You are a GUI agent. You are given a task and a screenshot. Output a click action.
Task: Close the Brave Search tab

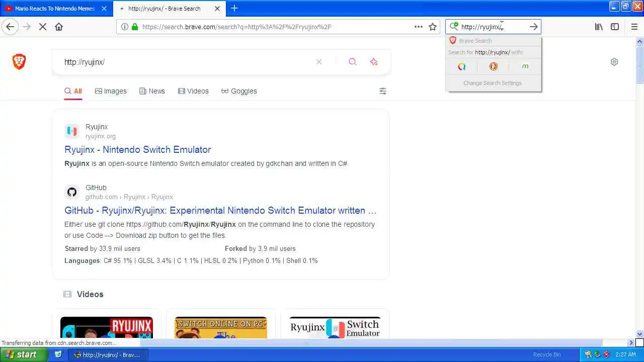217,9
